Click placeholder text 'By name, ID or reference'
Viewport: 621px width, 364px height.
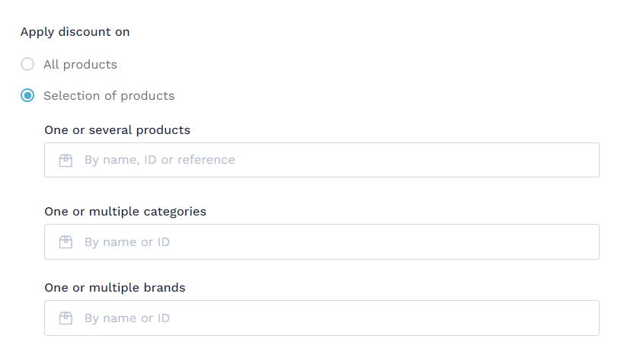pyautogui.click(x=159, y=160)
